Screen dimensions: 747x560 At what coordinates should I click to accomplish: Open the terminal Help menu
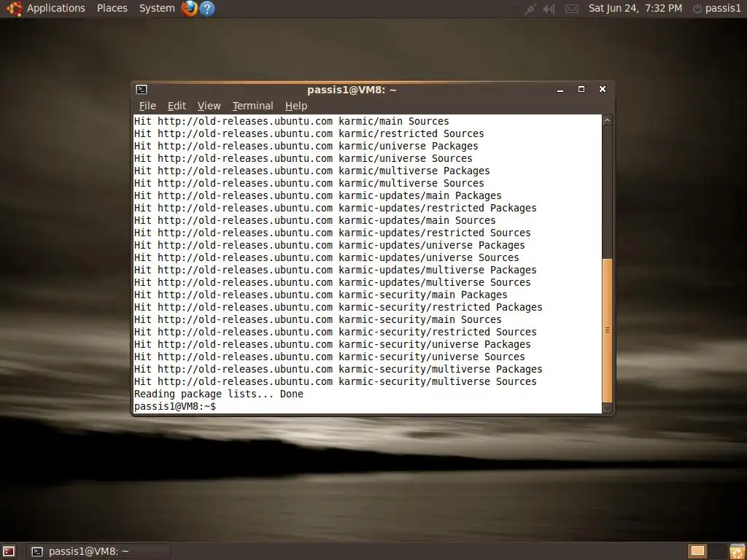(x=296, y=106)
